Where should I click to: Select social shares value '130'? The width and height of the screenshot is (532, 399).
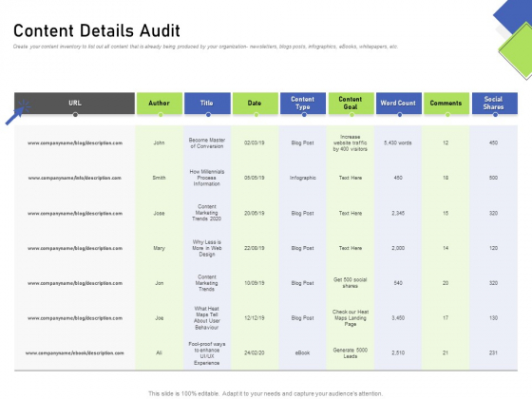pyautogui.click(x=493, y=318)
